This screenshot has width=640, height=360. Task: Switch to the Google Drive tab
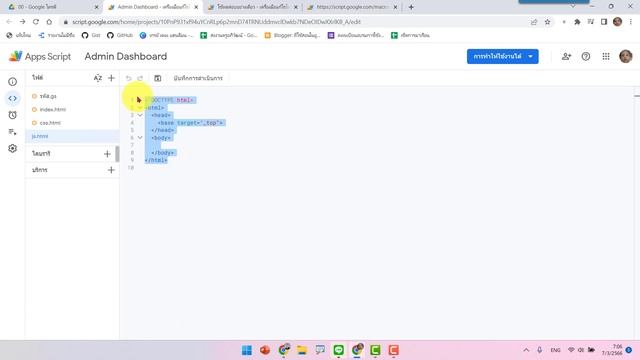click(52, 7)
